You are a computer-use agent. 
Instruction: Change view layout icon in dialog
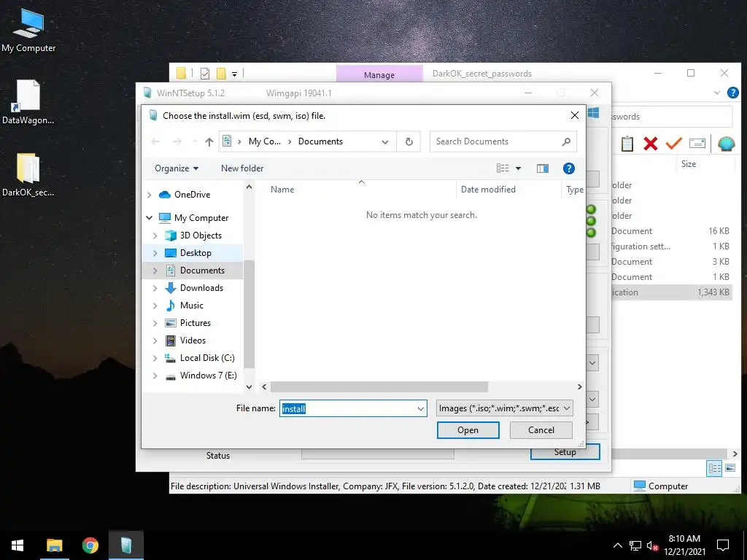[503, 168]
